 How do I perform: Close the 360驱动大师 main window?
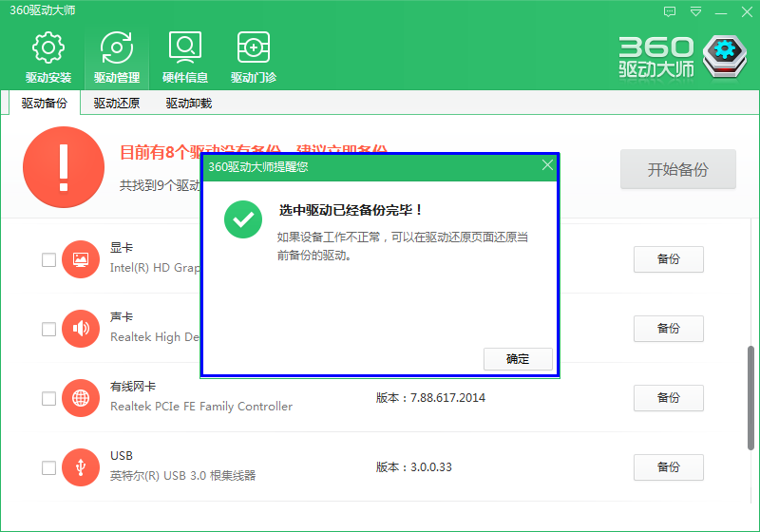747,11
